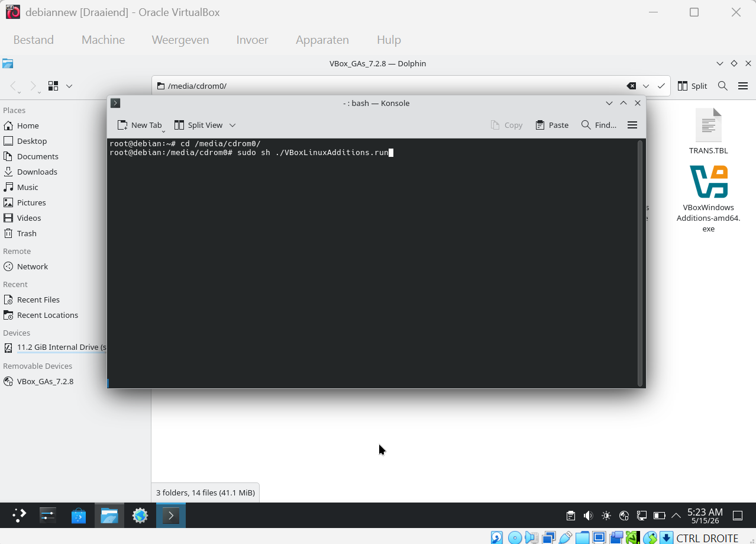Open the Konsole hamburger menu
Screen dimensions: 756x544
[632, 125]
